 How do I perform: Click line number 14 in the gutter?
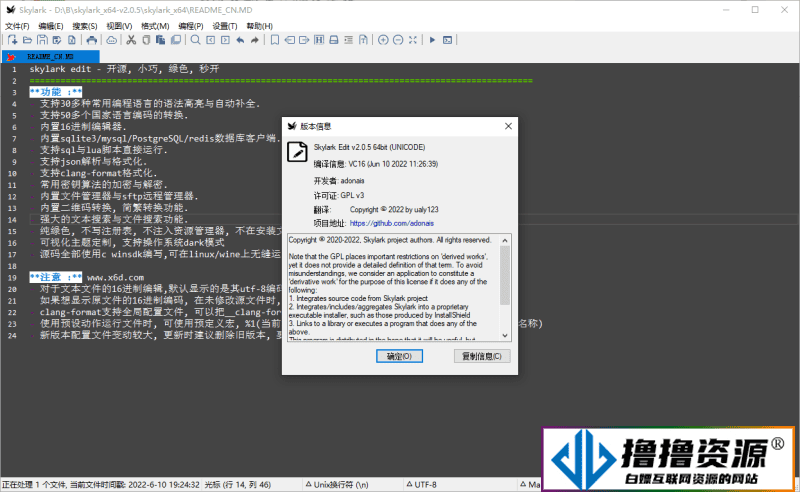coord(12,219)
